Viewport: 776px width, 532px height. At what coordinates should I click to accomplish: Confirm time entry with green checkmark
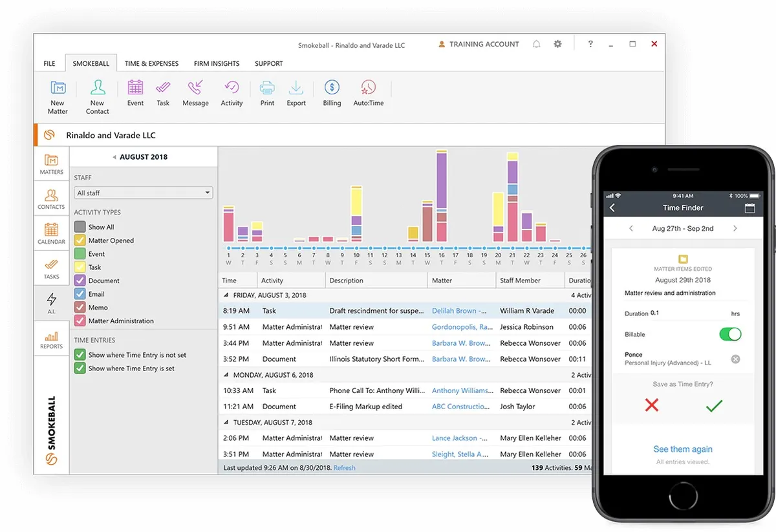pyautogui.click(x=714, y=405)
